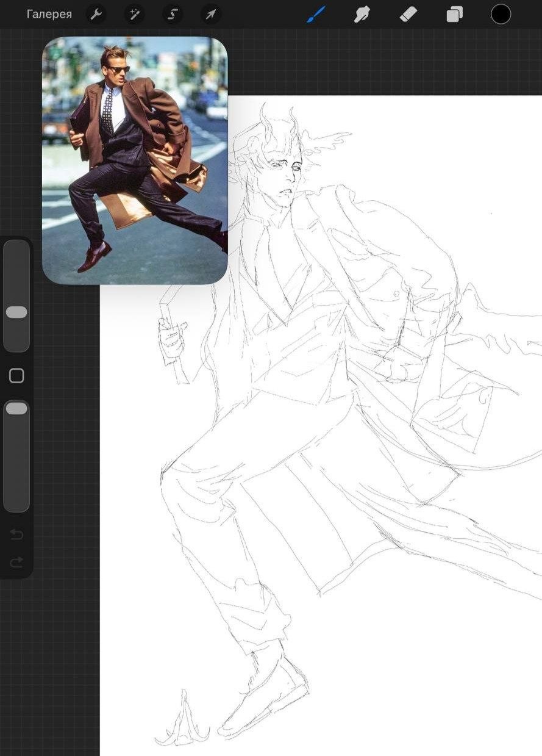
Task: Select the Smudge finger tool
Action: click(362, 14)
